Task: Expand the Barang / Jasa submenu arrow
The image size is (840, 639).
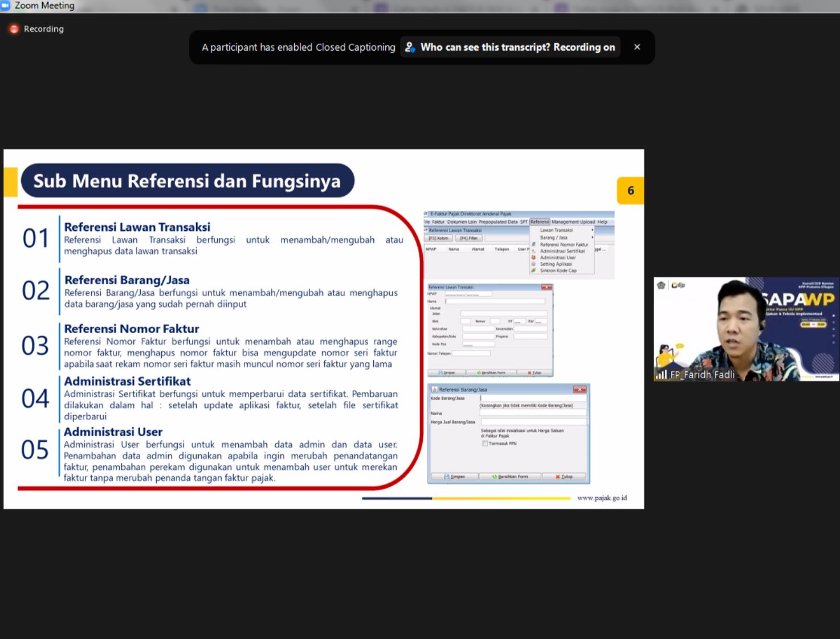Action: [x=592, y=237]
